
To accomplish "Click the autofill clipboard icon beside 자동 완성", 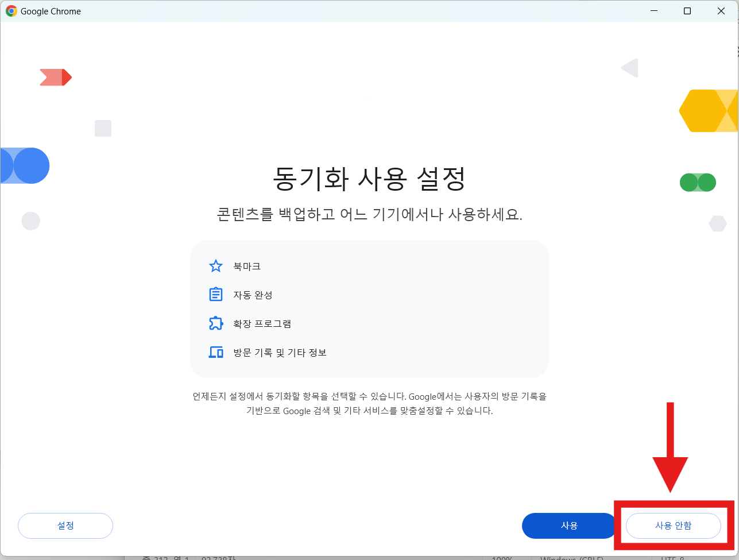I will click(215, 295).
